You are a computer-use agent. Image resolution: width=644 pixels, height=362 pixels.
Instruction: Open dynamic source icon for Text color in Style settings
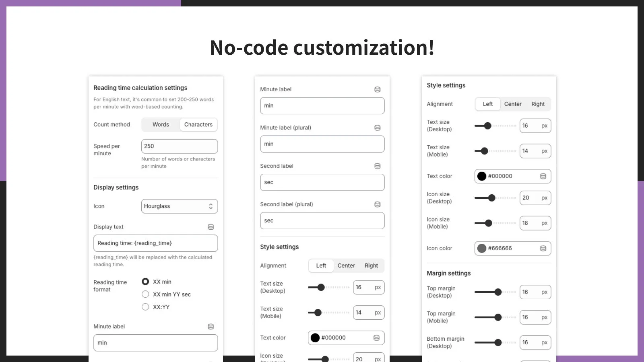543,176
